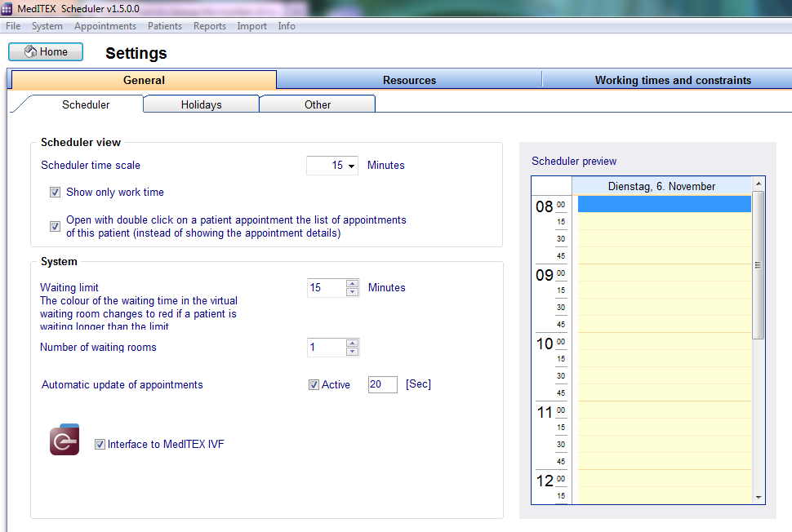Select the Holidays sub-tab
Screen dimensions: 792x532
pyautogui.click(x=201, y=104)
